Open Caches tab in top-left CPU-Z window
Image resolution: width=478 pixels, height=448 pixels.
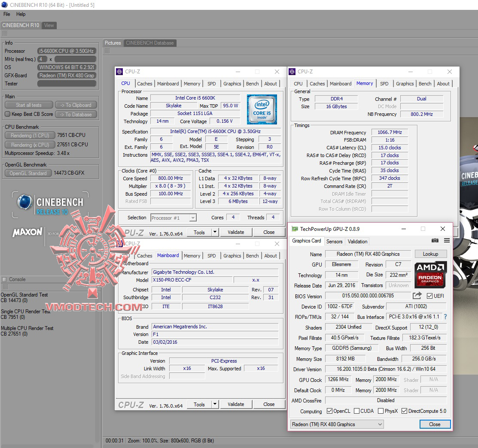click(144, 83)
